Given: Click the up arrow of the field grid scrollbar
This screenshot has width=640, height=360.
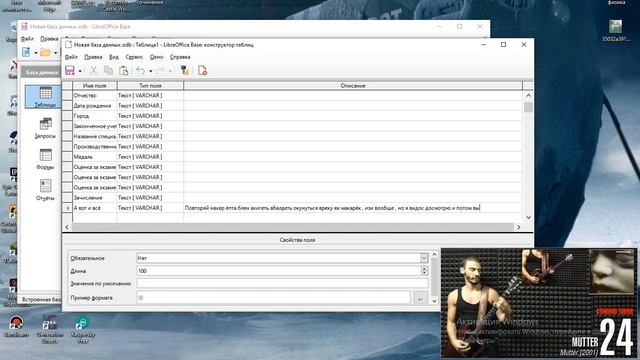Looking at the screenshot, I should pos(528,96).
